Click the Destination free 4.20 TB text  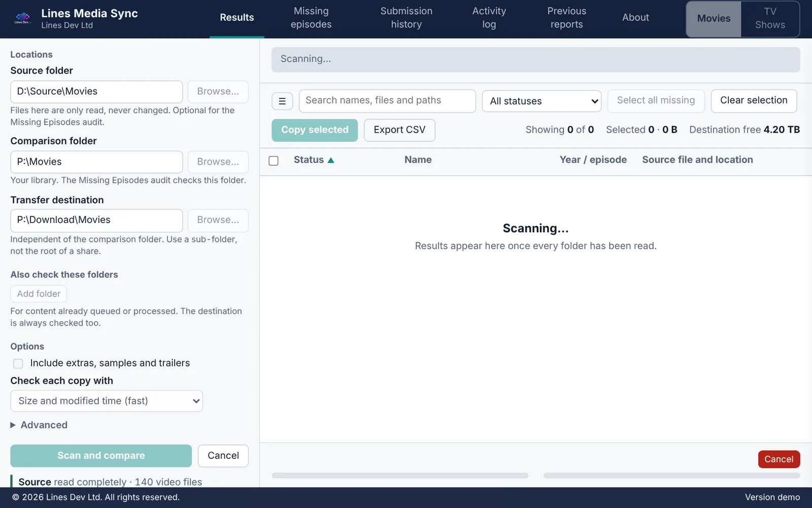click(x=745, y=130)
